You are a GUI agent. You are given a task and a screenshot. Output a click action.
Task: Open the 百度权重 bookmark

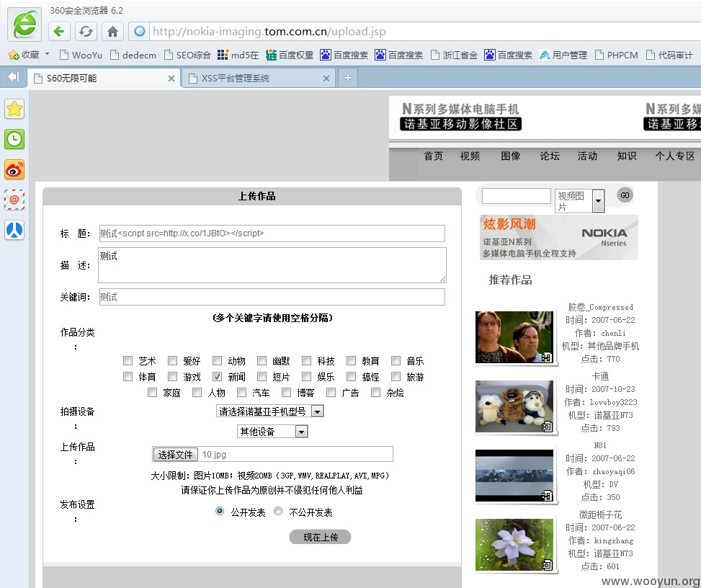(x=290, y=55)
